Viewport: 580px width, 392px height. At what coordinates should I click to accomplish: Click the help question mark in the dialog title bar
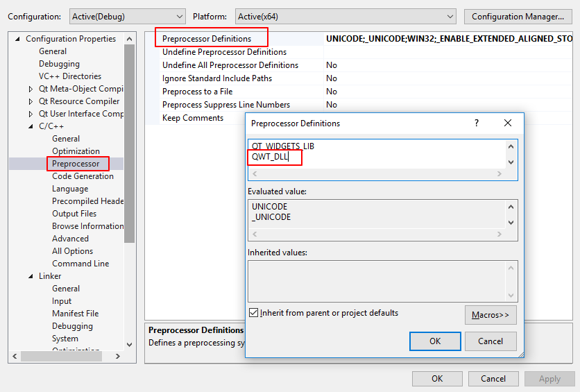[476, 123]
